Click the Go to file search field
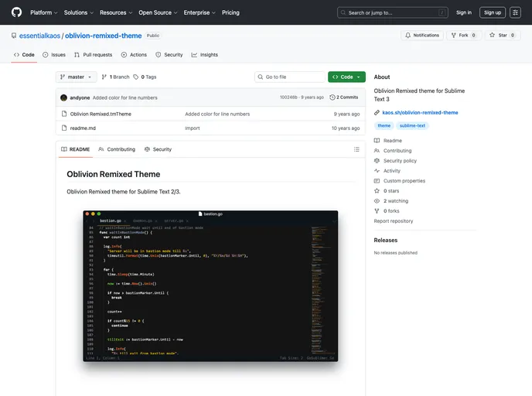This screenshot has width=532, height=396. coord(293,77)
